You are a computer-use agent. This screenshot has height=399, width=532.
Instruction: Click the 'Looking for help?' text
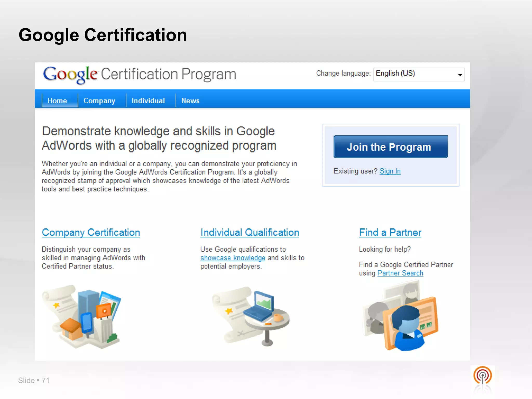[x=385, y=249]
